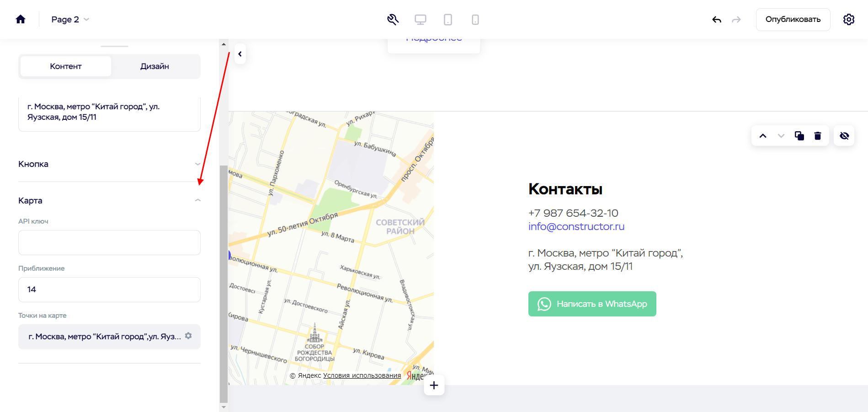The image size is (868, 412).
Task: Collapse the Карта section
Action: [x=197, y=200]
